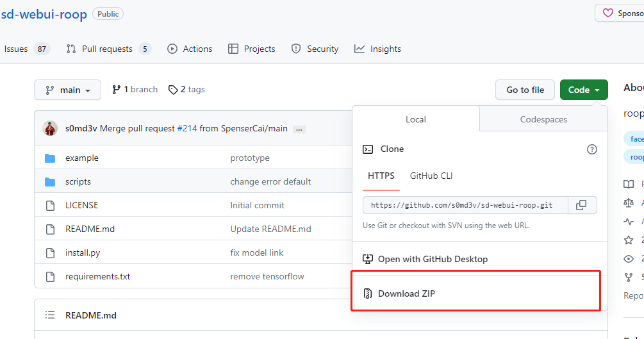Switch to the Codespaces tab

(x=543, y=119)
